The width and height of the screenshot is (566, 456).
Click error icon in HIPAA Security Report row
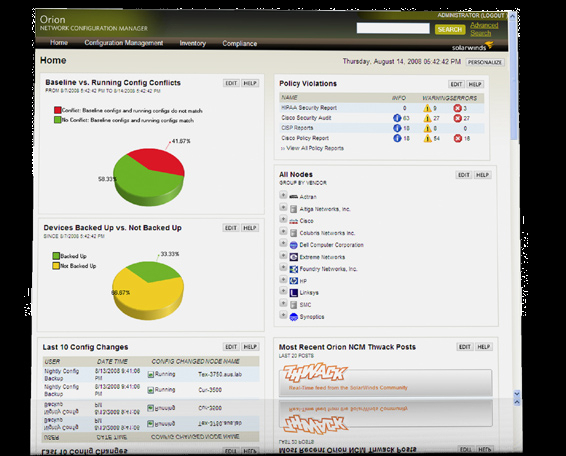457,108
